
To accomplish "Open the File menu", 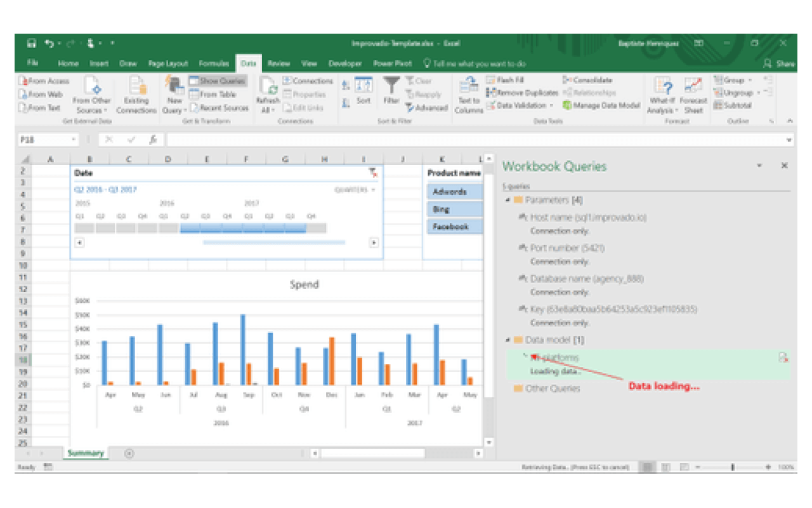I will point(32,63).
